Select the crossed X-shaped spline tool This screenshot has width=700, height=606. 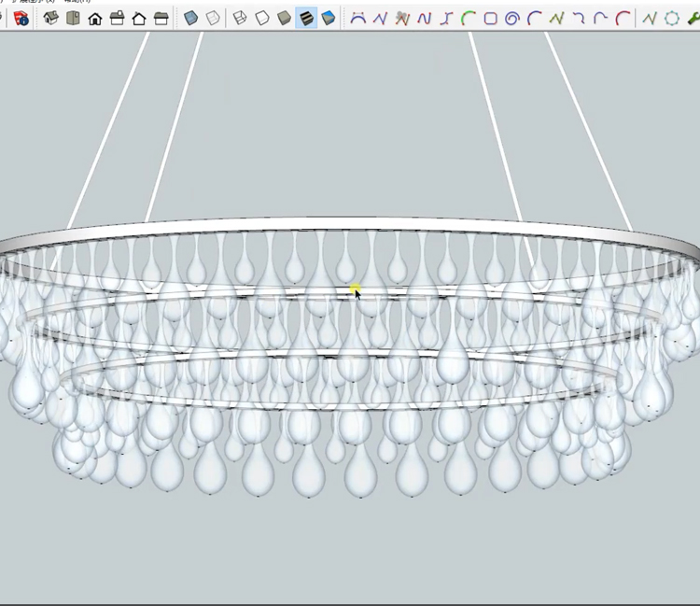click(446, 19)
